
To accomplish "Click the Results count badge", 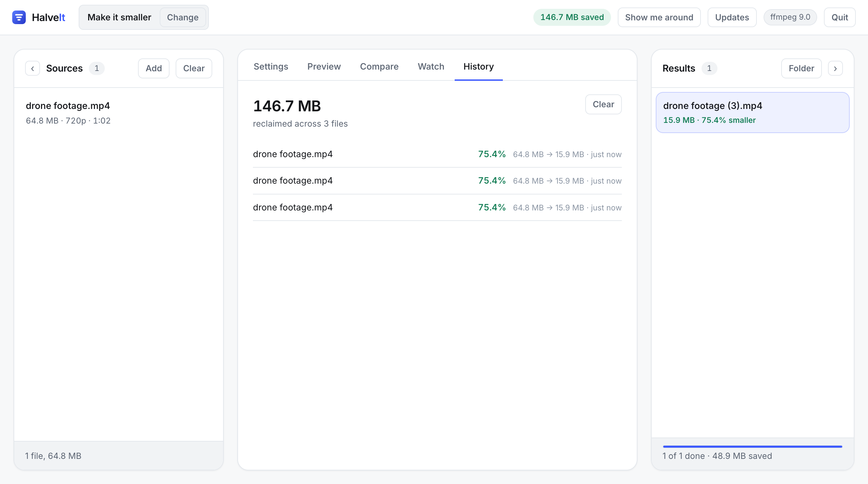I will tap(709, 68).
